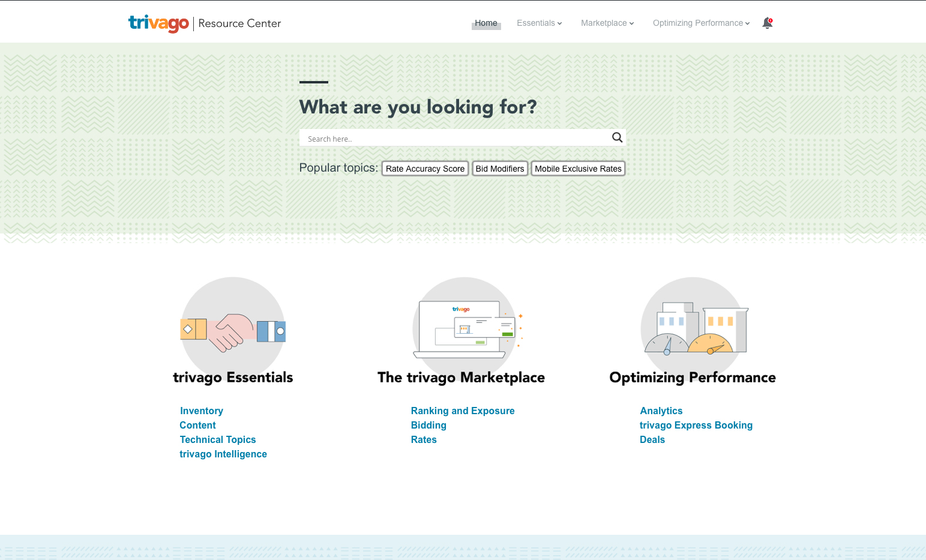Click the trivago logo
Image resolution: width=926 pixels, height=560 pixels.
click(x=158, y=23)
